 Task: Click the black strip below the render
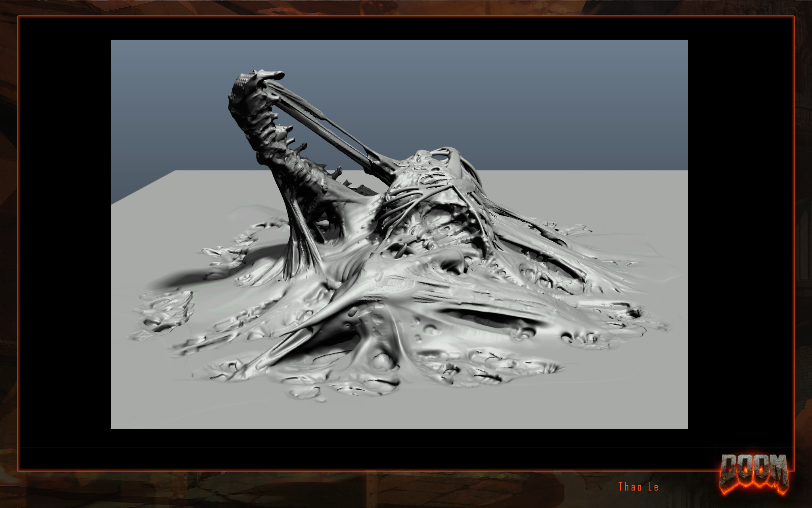[399, 438]
